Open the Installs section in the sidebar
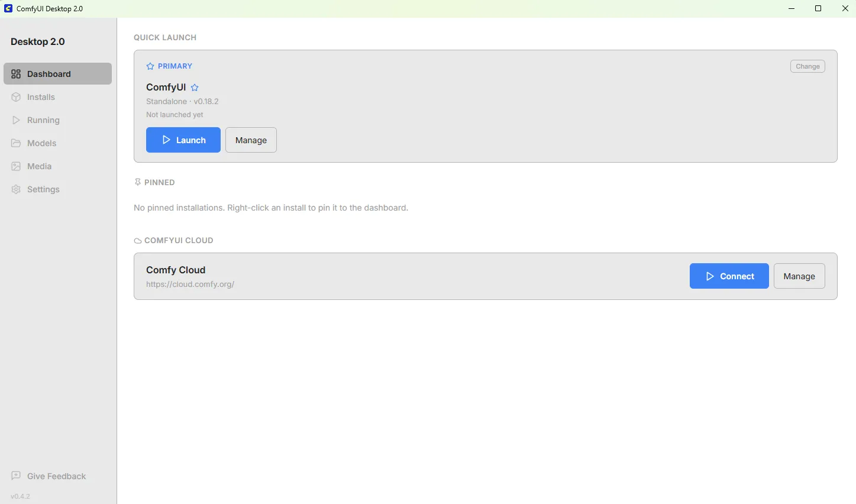 41,97
